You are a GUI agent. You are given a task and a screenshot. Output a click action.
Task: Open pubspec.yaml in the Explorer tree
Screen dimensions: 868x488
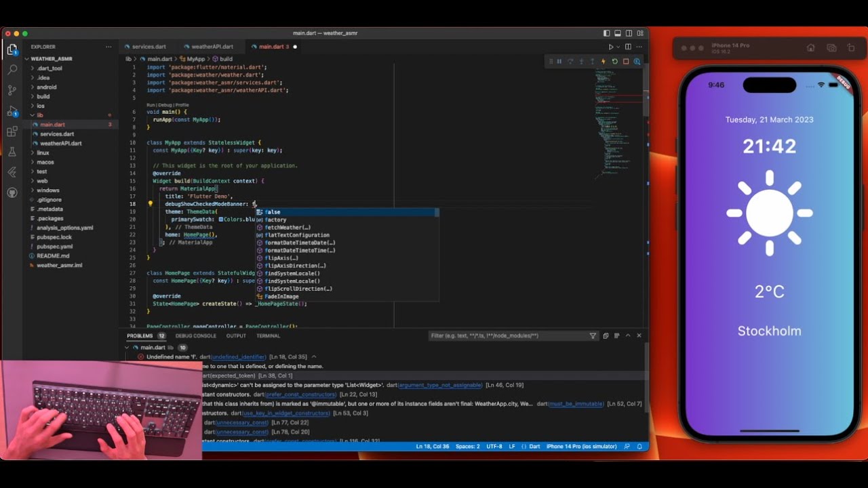(54, 247)
